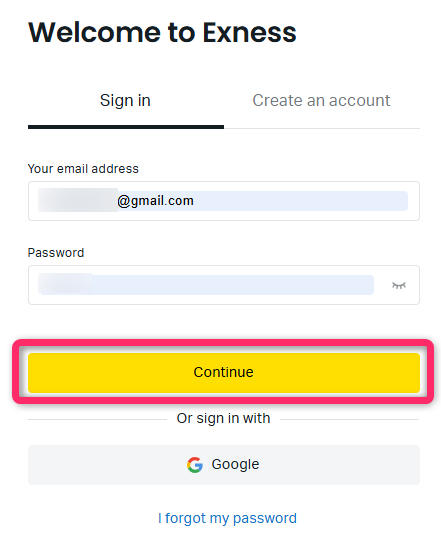
Task: Click the yellow Continue button
Action: click(224, 373)
